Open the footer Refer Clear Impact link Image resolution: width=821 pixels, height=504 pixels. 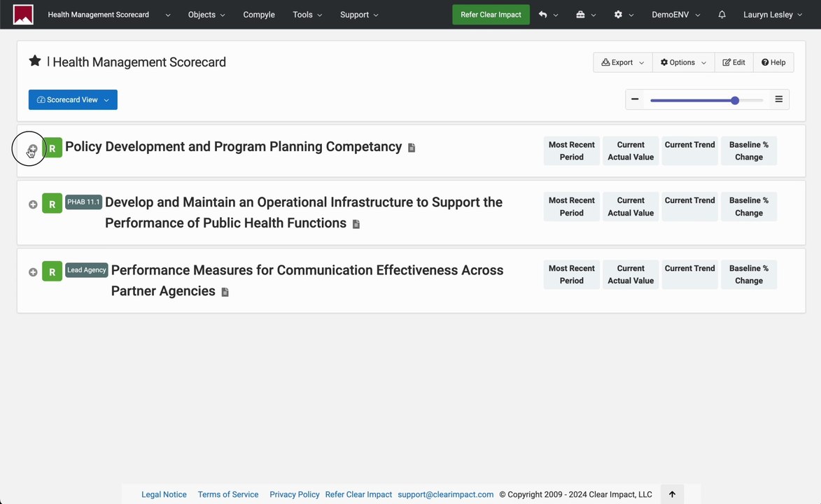(358, 495)
